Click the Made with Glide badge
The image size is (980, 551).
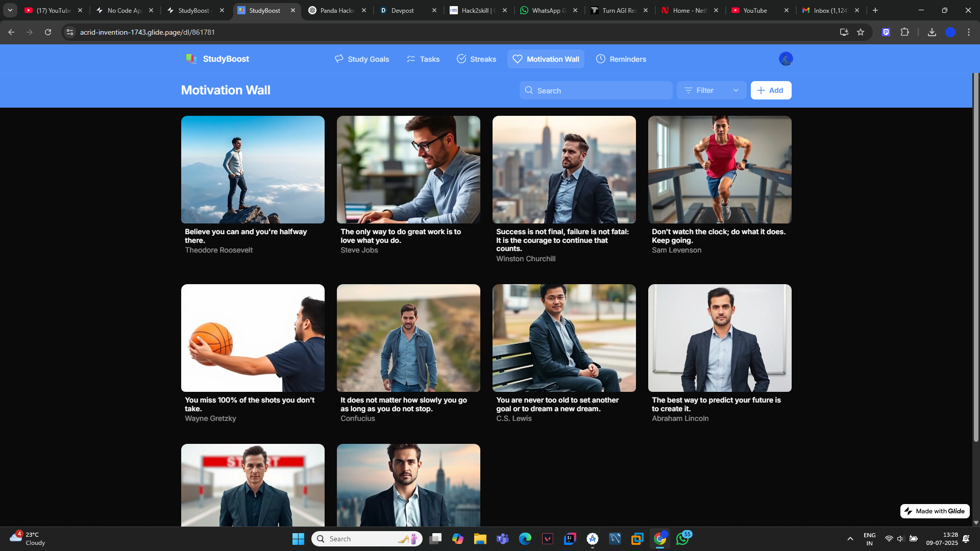pos(935,511)
